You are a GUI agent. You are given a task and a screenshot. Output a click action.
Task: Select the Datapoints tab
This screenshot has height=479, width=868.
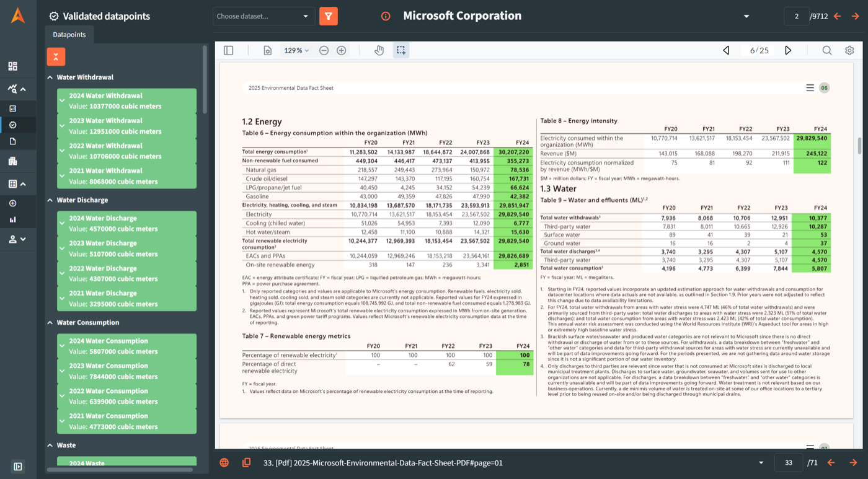click(69, 35)
